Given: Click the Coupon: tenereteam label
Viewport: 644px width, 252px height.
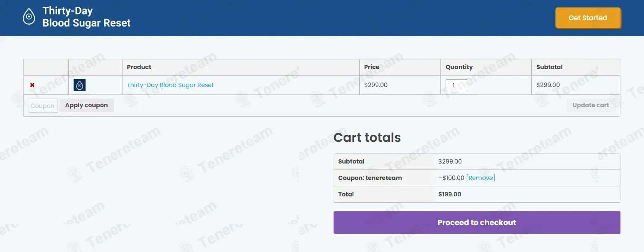Looking at the screenshot, I should click(370, 178).
